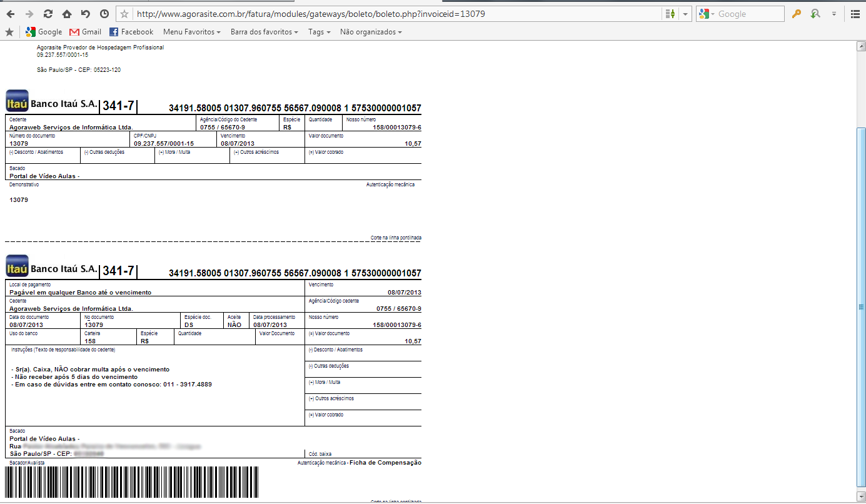866x504 pixels.
Task: Click the Data processamento value 08/07/2013
Action: [x=270, y=325]
